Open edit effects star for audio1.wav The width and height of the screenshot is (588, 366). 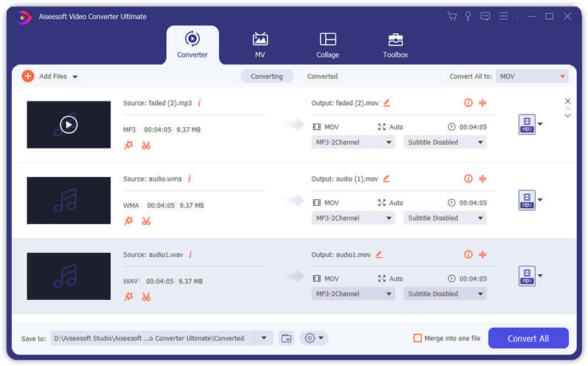tap(129, 297)
